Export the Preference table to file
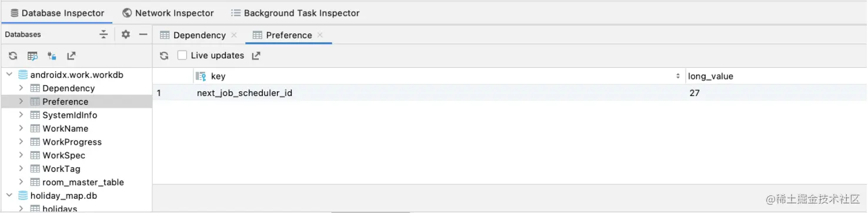The image size is (868, 213). [256, 56]
